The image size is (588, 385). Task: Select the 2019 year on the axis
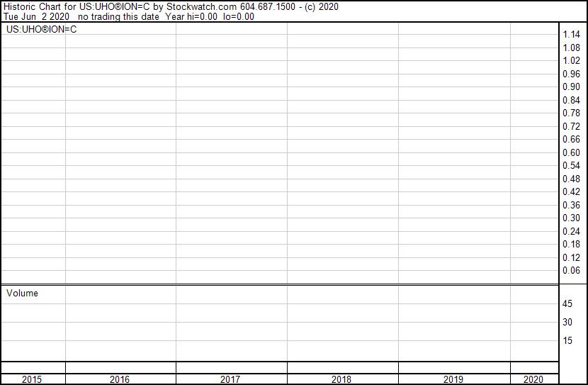click(x=453, y=379)
